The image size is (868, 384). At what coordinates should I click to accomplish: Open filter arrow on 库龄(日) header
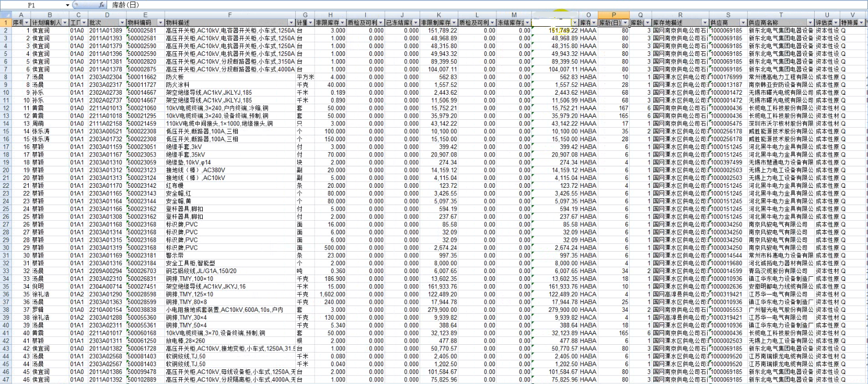625,22
